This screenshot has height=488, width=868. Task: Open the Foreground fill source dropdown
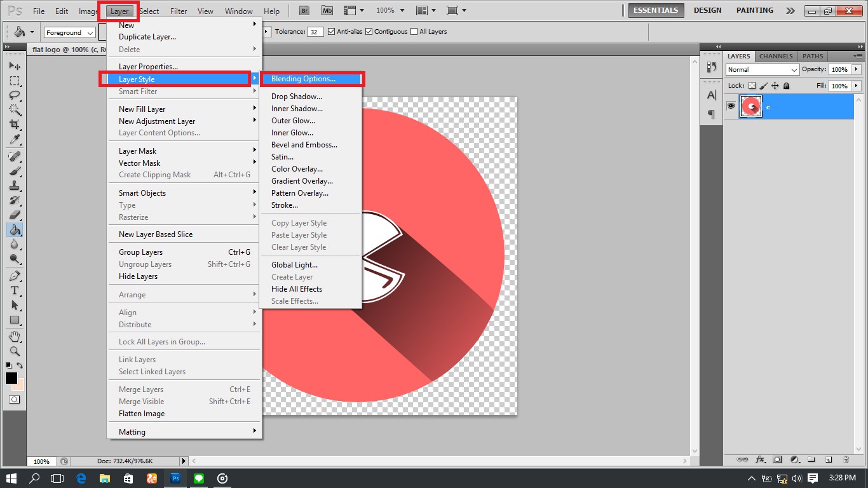pos(69,32)
